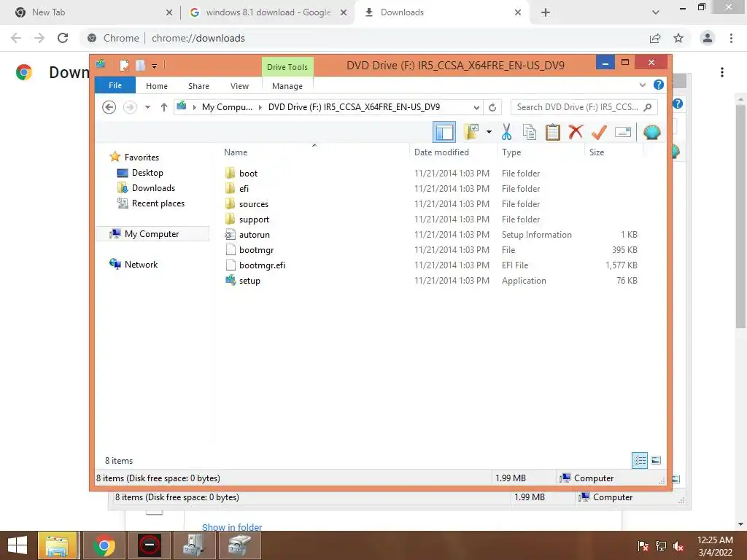
Task: Switch to the Home ribbon tab
Action: point(157,86)
